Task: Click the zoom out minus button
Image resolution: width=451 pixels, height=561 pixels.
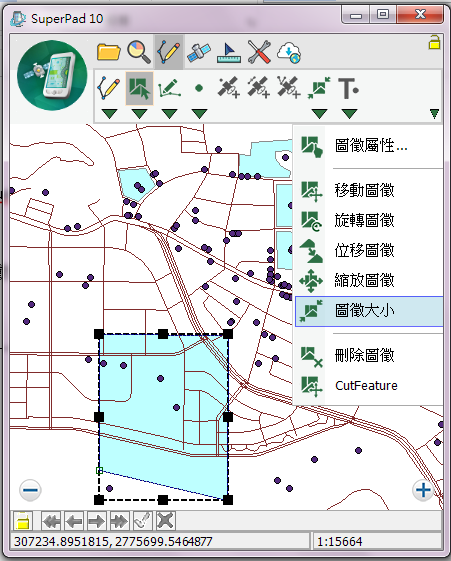Action: pos(30,490)
